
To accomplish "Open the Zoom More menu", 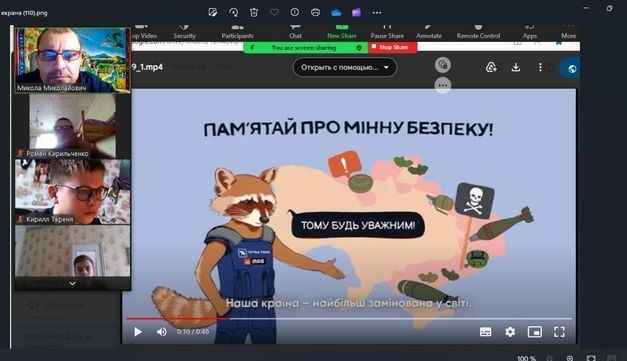I will click(x=568, y=32).
